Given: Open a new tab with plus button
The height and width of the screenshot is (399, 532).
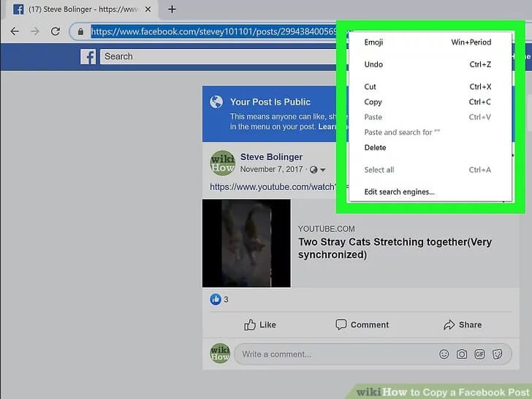Looking at the screenshot, I should pyautogui.click(x=172, y=9).
